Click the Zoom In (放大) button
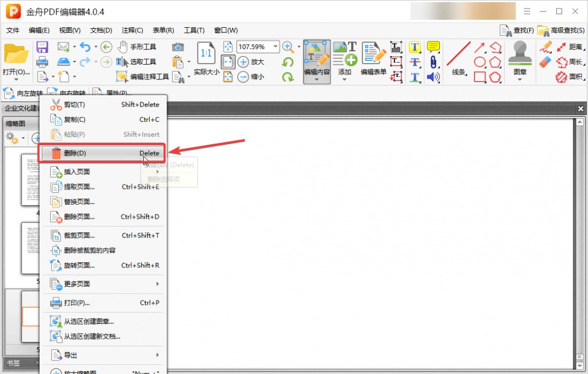This screenshot has height=374, width=588. (x=251, y=62)
